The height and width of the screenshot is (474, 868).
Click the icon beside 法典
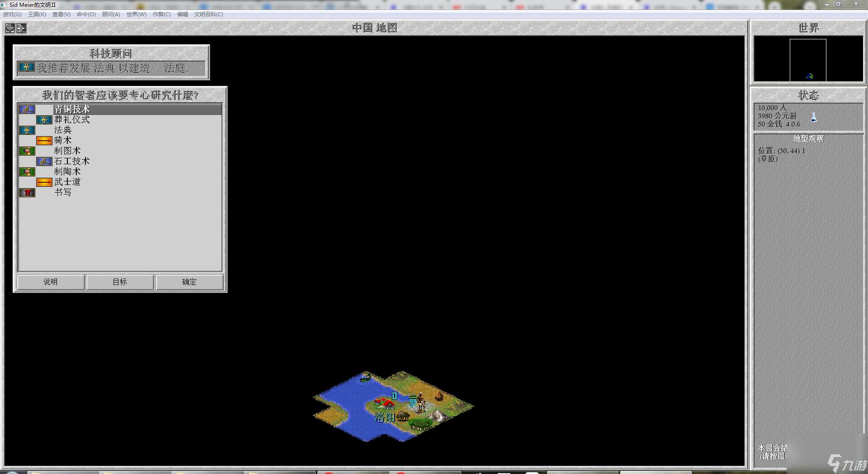coord(27,130)
